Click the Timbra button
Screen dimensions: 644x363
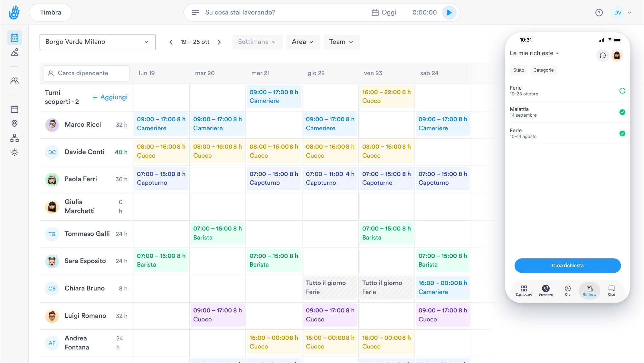(x=51, y=13)
